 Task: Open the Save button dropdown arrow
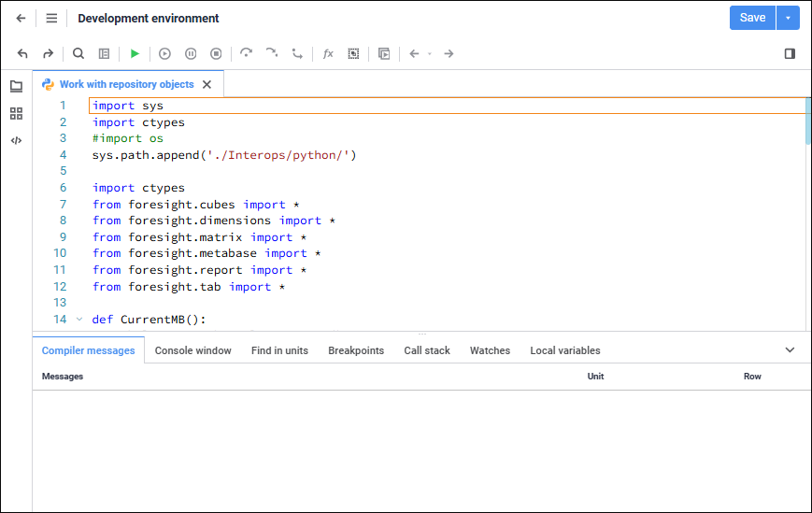click(788, 18)
